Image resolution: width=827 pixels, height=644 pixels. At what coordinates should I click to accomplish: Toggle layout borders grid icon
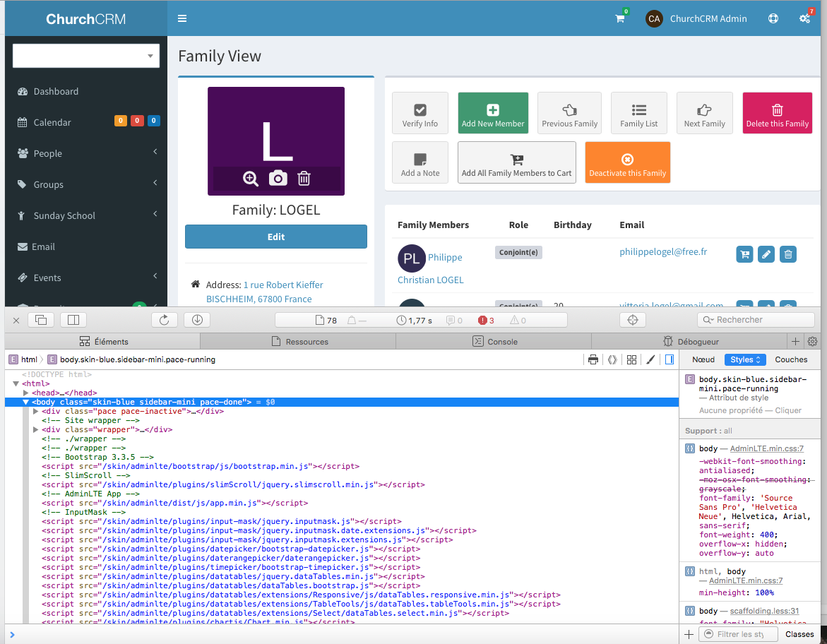click(631, 359)
